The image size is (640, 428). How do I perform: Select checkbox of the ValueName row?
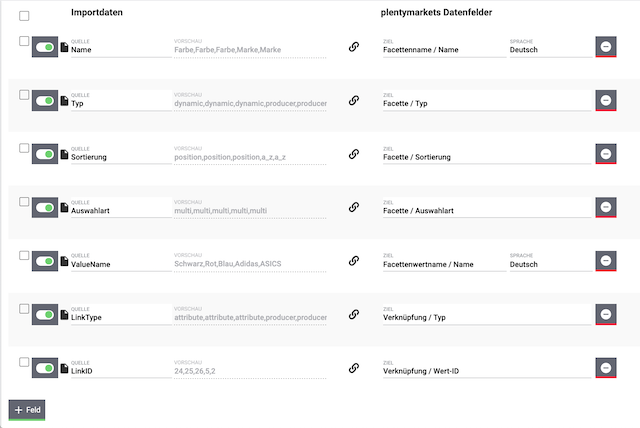(x=24, y=255)
